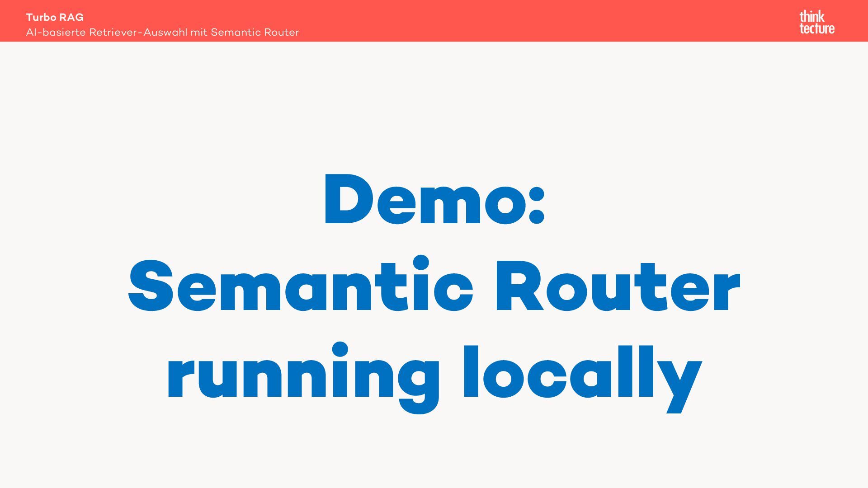This screenshot has height=488, width=868.
Task: Click the letter 'D' in 'Demo:'
Action: pos(348,200)
